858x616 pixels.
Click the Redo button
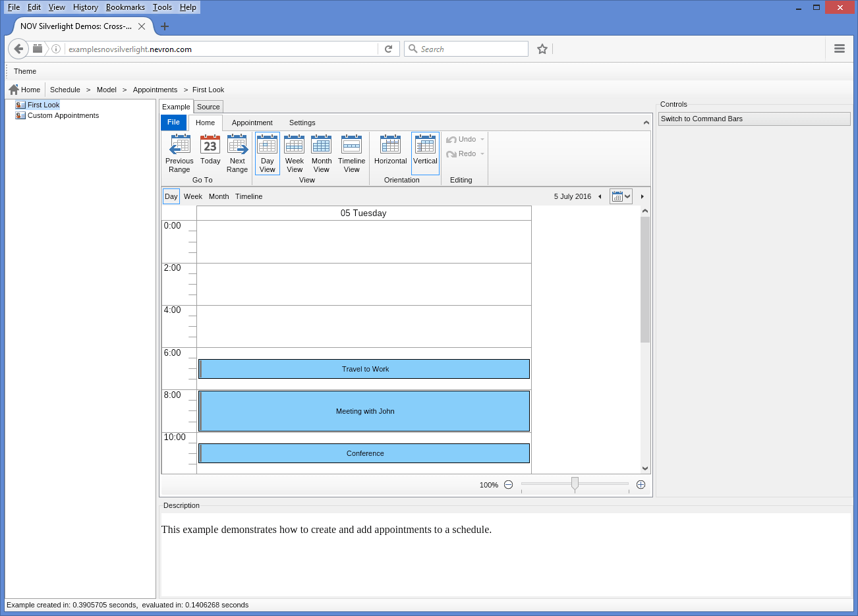point(461,154)
